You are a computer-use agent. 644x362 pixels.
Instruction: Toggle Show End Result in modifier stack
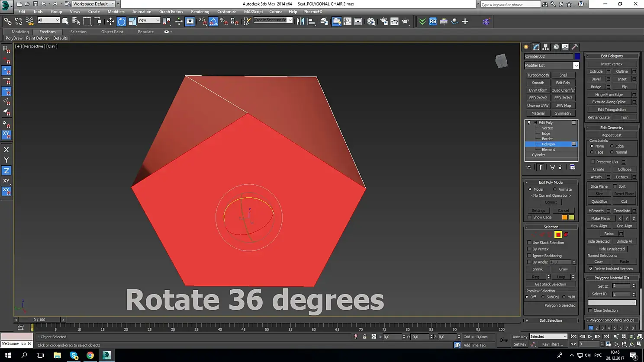[x=541, y=167]
